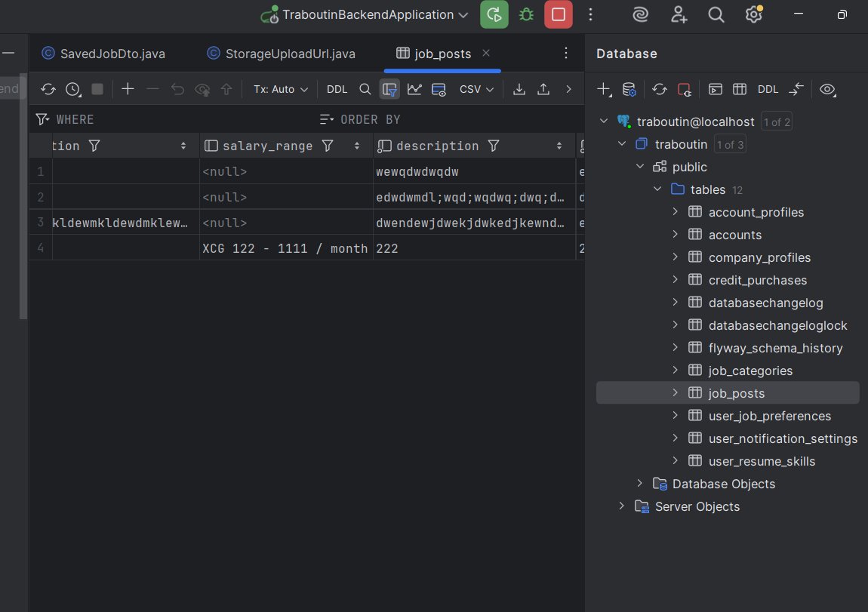Click into the ORDER BY field
The image size is (868, 612).
450,119
